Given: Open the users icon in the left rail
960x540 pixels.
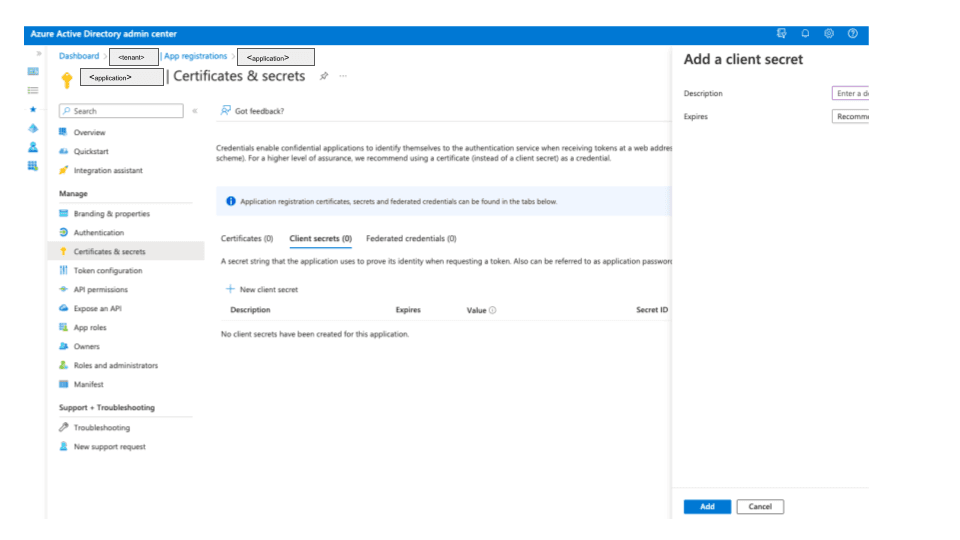Looking at the screenshot, I should click(x=33, y=148).
